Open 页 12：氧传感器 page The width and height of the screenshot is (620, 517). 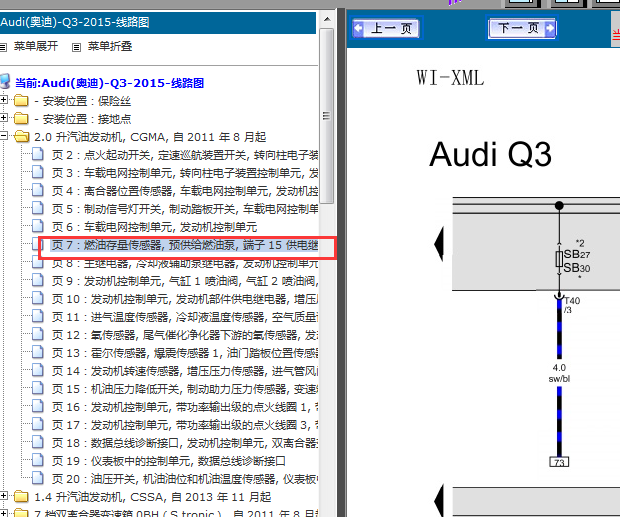[185, 335]
